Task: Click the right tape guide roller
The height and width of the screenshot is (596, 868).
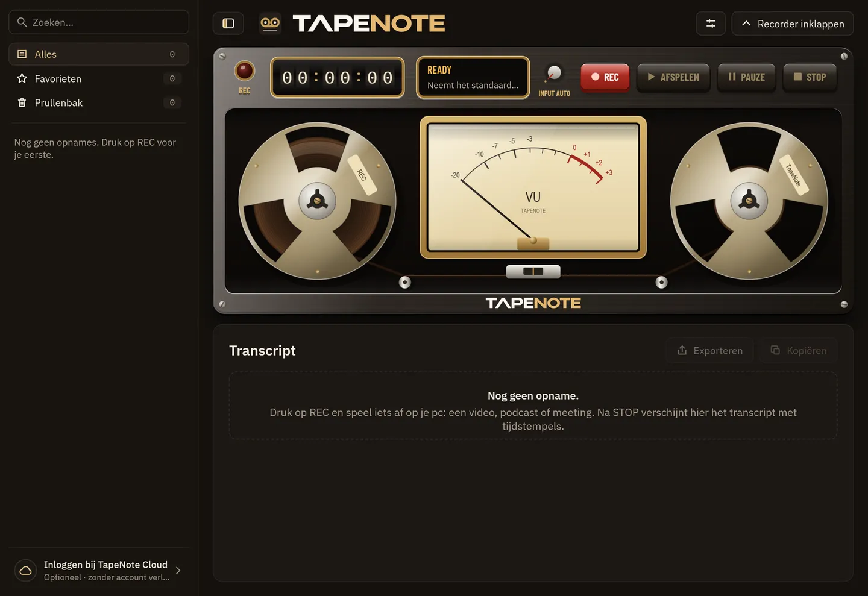Action: pos(661,282)
